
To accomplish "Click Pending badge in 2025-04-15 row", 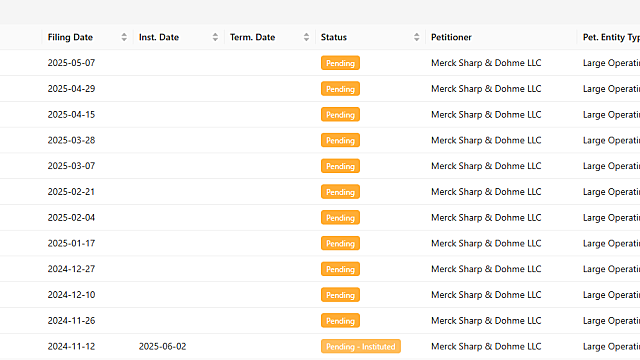I will click(340, 114).
